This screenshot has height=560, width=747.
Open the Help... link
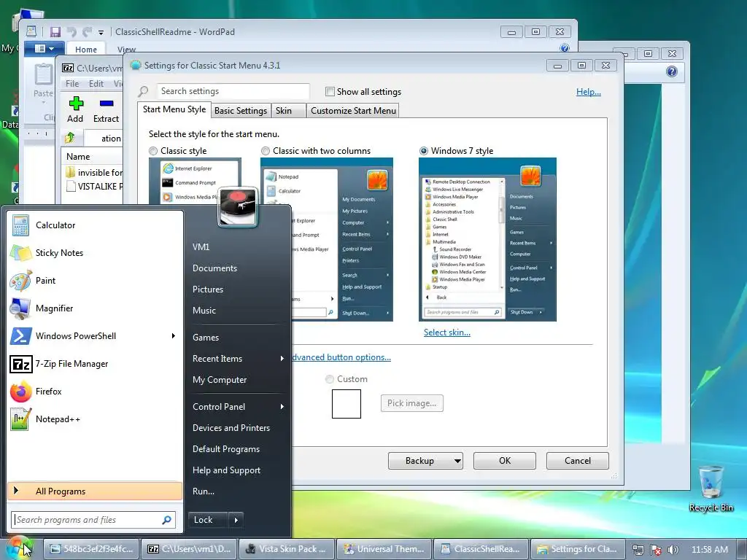(x=589, y=92)
